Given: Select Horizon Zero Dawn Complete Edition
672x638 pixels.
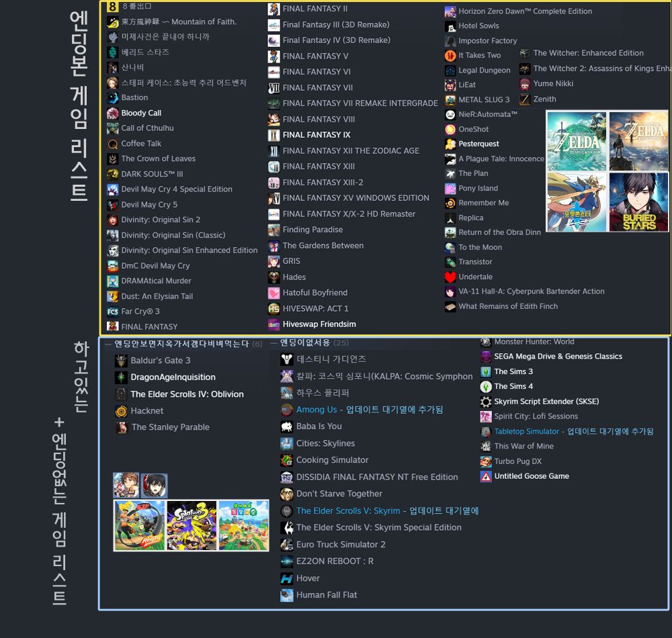Looking at the screenshot, I should (525, 11).
